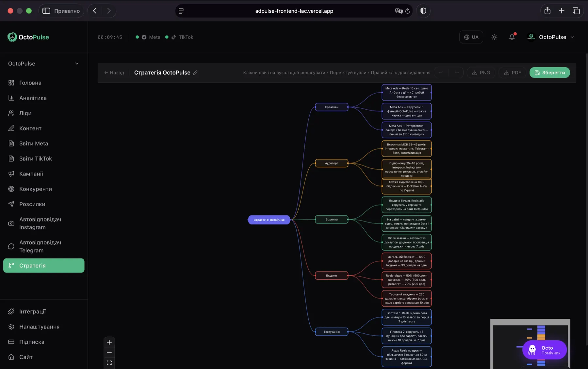Screen dimensions: 588x369
Task: Expand the OctoPulse workspace selector in sidebar
Action: (x=44, y=64)
